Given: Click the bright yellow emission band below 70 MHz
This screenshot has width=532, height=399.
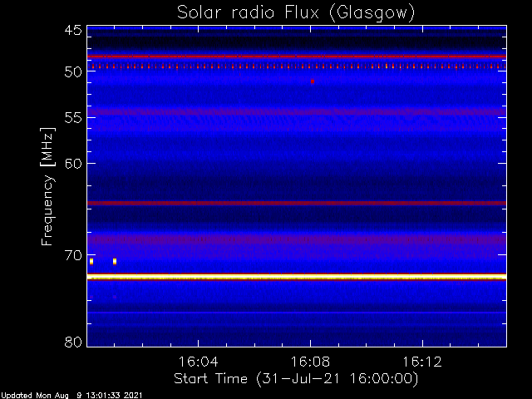Looking at the screenshot, I should 297,277.
